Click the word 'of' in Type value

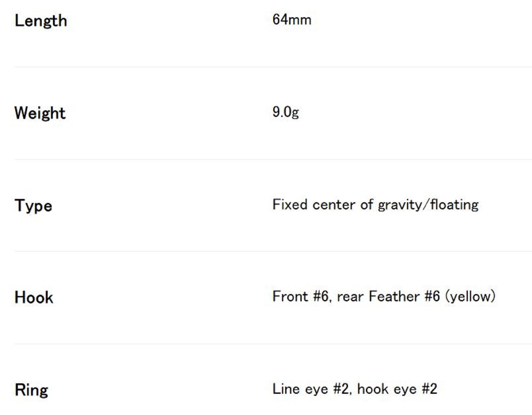tap(367, 205)
